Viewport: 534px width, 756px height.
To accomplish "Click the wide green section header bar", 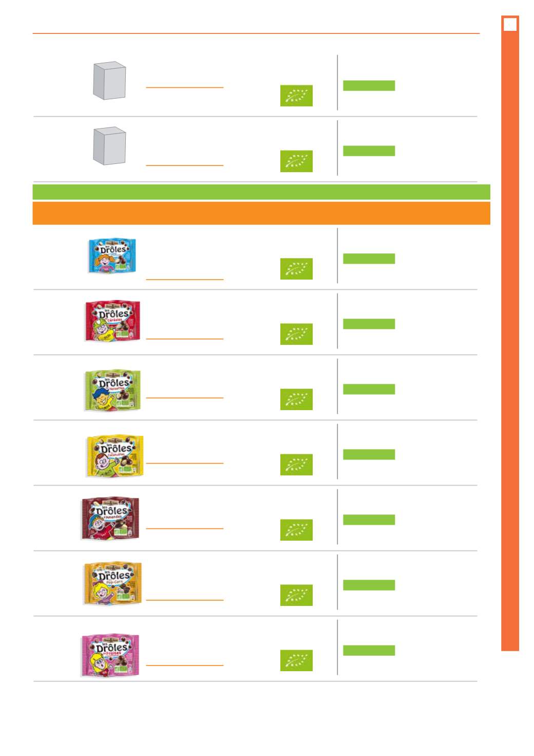I will 261,192.
